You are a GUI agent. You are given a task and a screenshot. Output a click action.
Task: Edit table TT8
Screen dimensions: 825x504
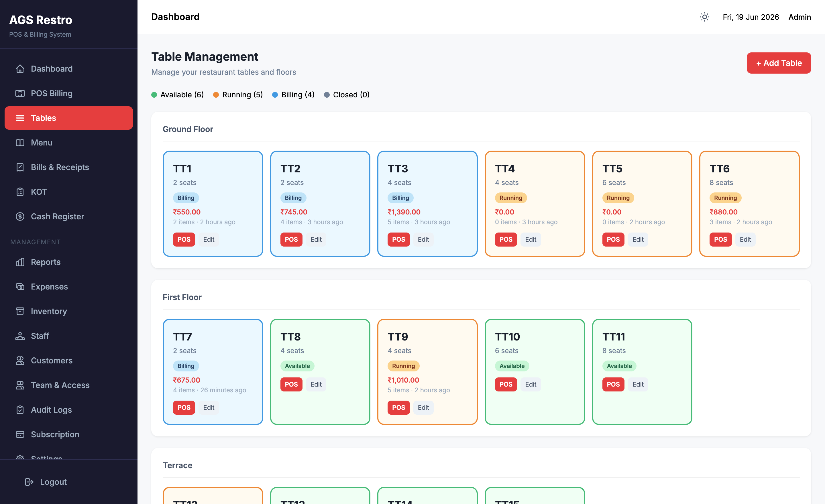[x=316, y=385]
